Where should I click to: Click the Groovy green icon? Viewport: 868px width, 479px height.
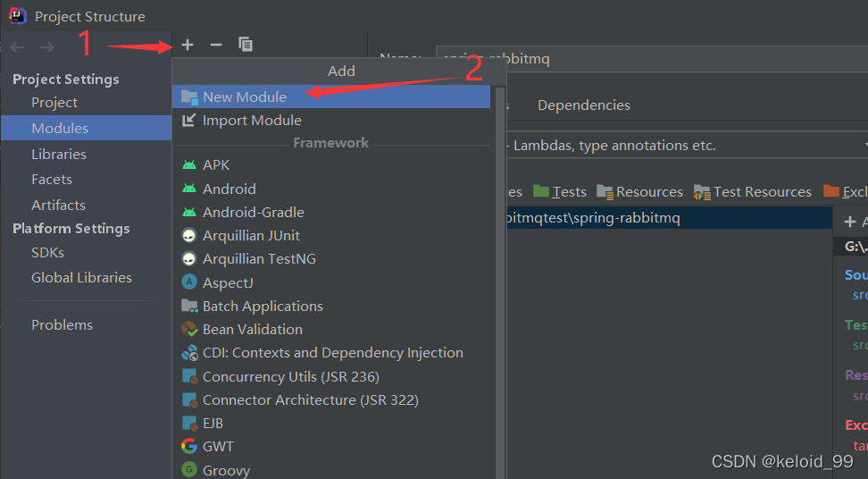(x=189, y=470)
